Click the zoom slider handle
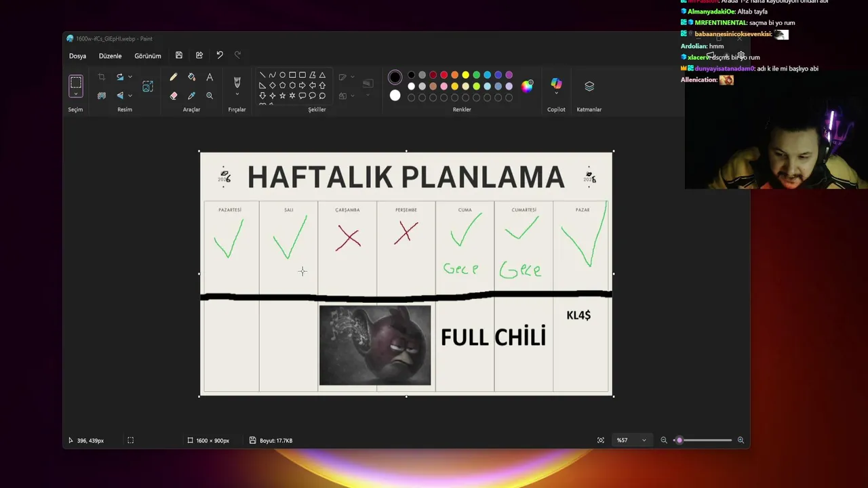 (679, 441)
